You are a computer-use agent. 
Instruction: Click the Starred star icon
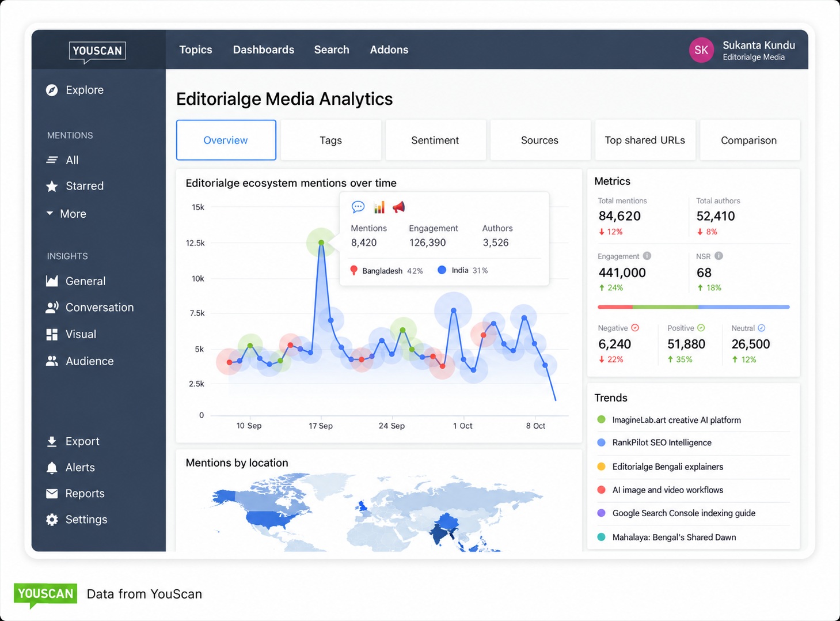(52, 186)
